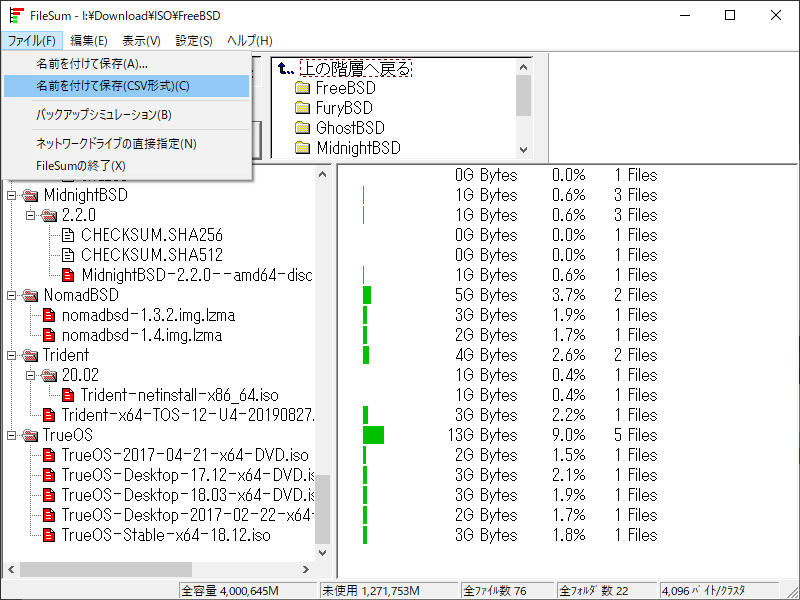Click the TrueOS folder icon in tree
The width and height of the screenshot is (800, 600).
coord(31,435)
